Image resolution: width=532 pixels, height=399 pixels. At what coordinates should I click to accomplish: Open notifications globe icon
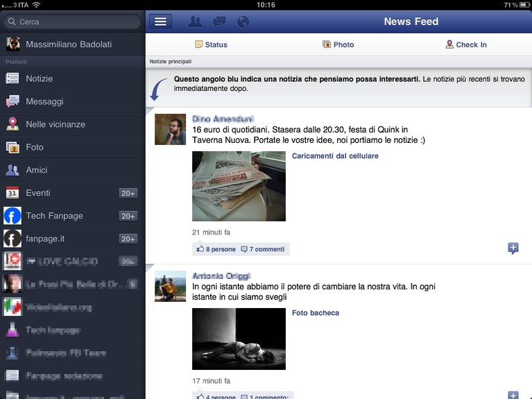point(243,22)
